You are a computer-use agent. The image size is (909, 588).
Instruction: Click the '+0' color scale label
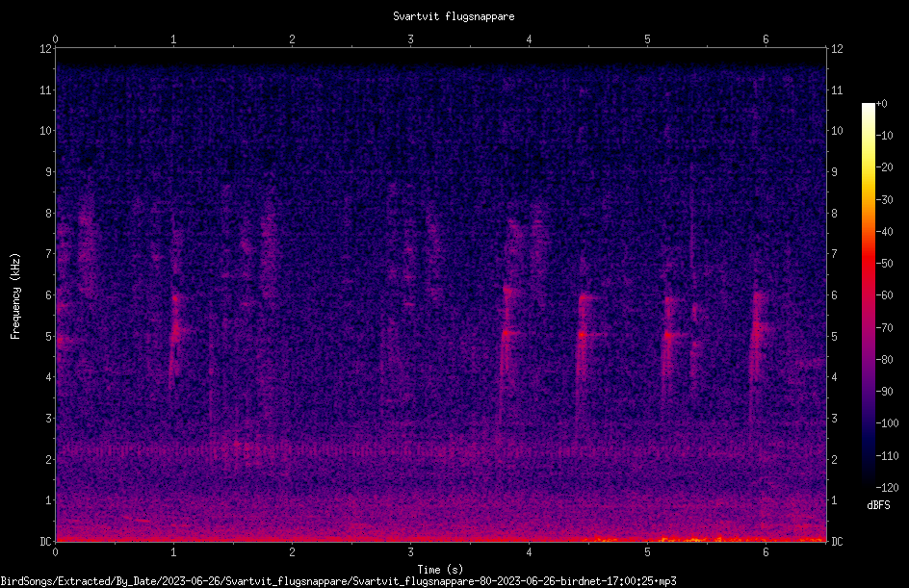coord(882,104)
